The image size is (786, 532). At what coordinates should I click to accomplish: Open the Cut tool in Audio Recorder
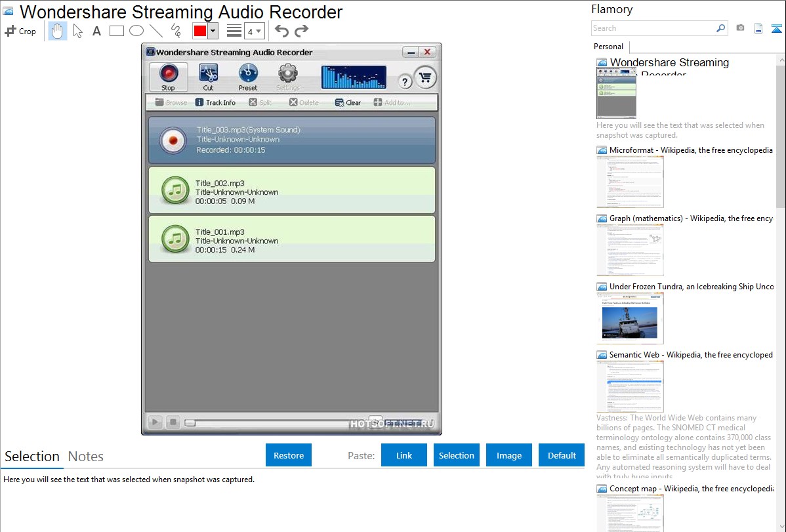(x=208, y=77)
